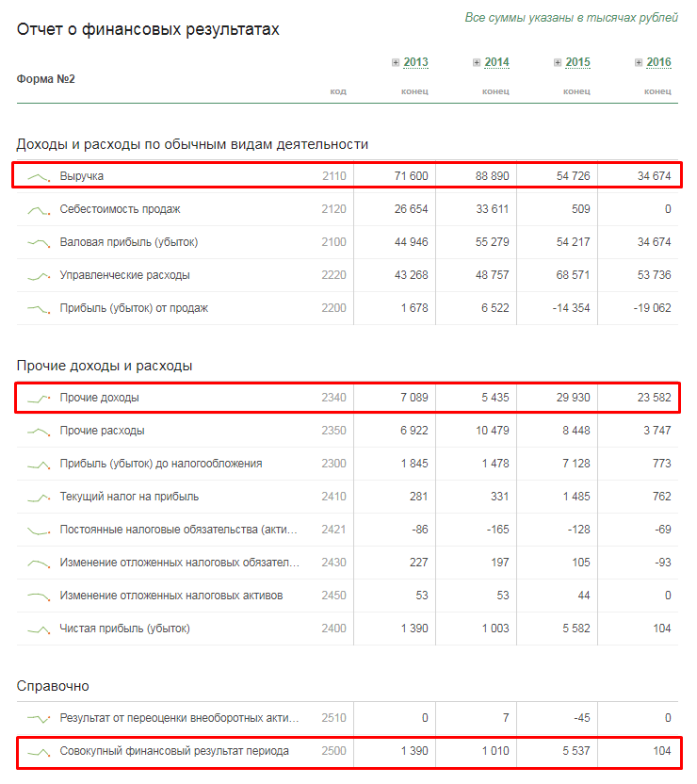Image resolution: width=697 pixels, height=784 pixels.
Task: Select the 2015 other income value 29 930
Action: pos(573,398)
